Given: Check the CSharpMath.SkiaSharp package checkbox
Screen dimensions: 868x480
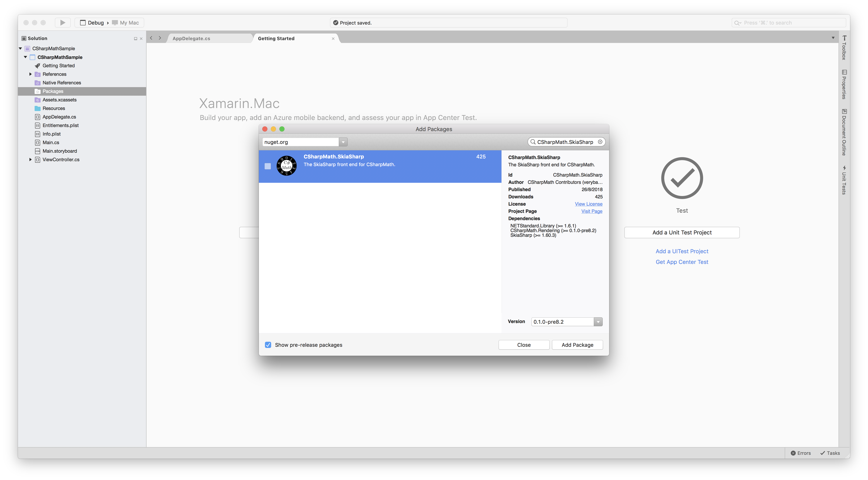Looking at the screenshot, I should pos(268,166).
